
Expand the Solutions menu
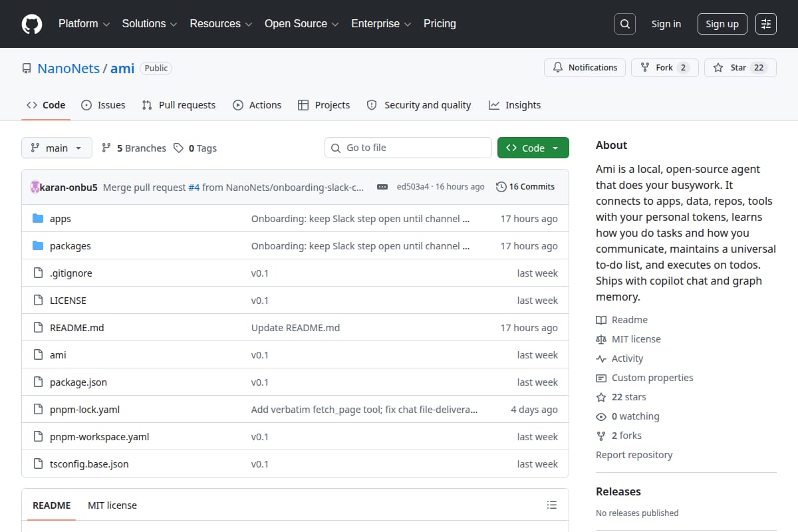pos(150,24)
